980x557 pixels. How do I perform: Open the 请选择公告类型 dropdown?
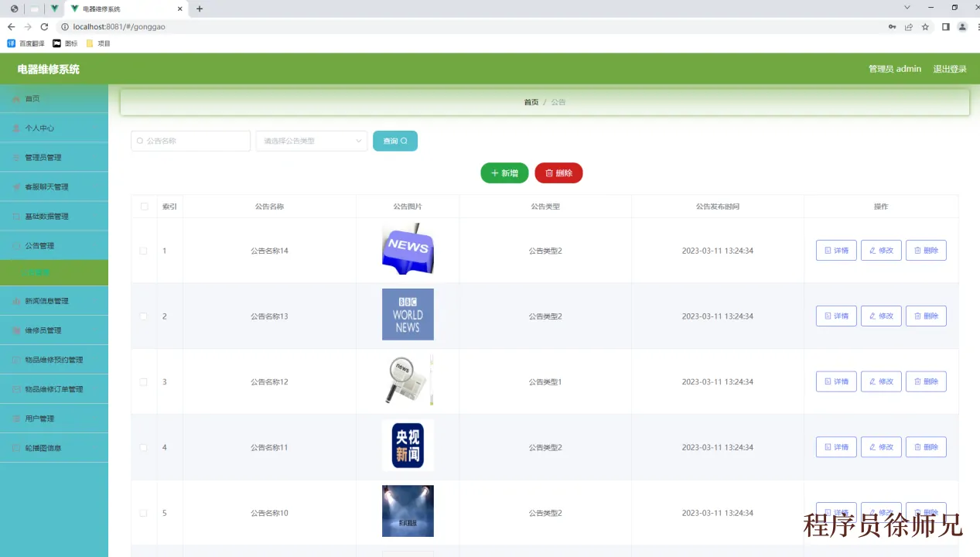[x=312, y=141]
